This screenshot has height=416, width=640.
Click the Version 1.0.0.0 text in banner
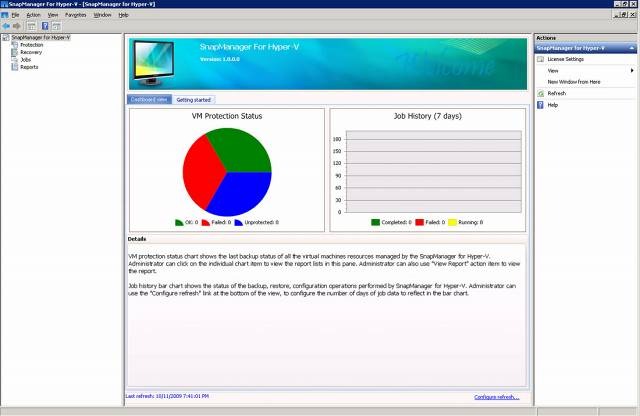click(220, 59)
